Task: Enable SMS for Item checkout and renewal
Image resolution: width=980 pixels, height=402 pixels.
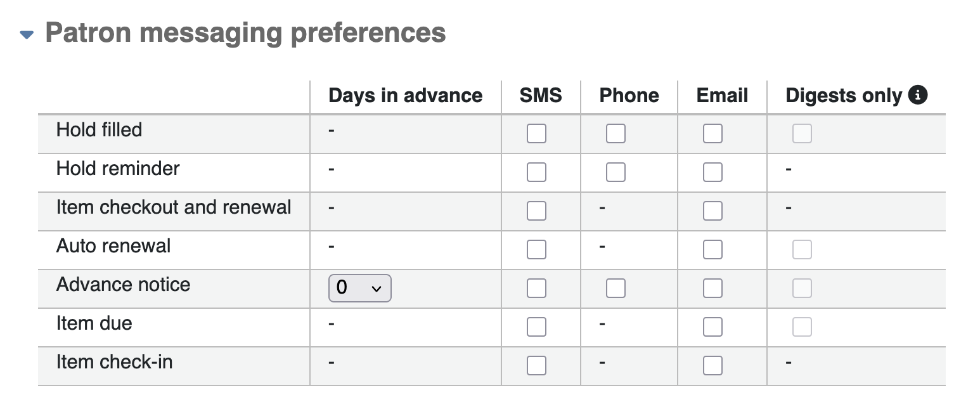Action: (x=536, y=211)
